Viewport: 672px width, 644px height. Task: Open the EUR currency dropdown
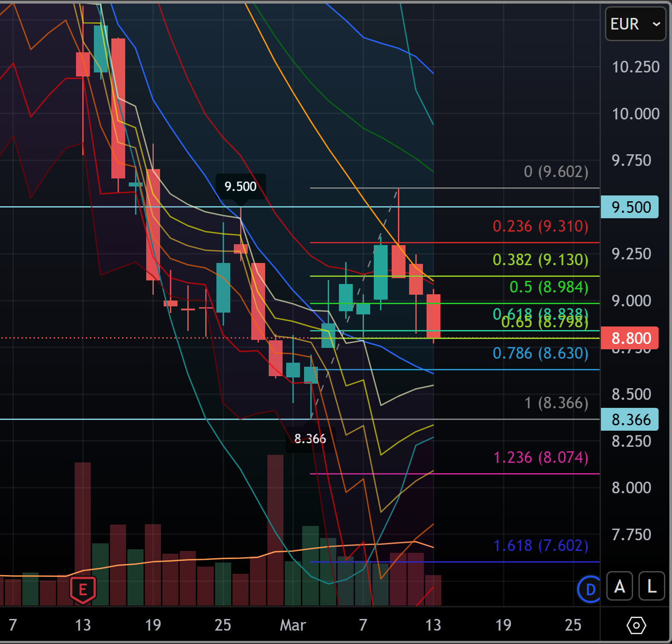(x=635, y=24)
